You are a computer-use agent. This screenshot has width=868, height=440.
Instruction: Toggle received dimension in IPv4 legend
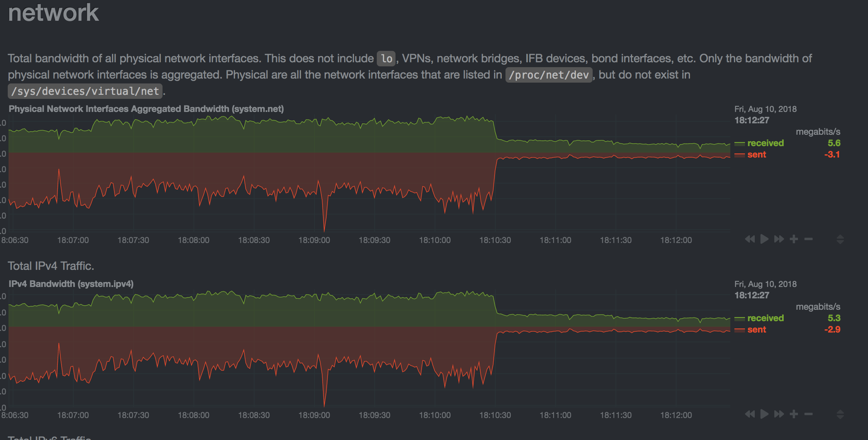pos(765,318)
